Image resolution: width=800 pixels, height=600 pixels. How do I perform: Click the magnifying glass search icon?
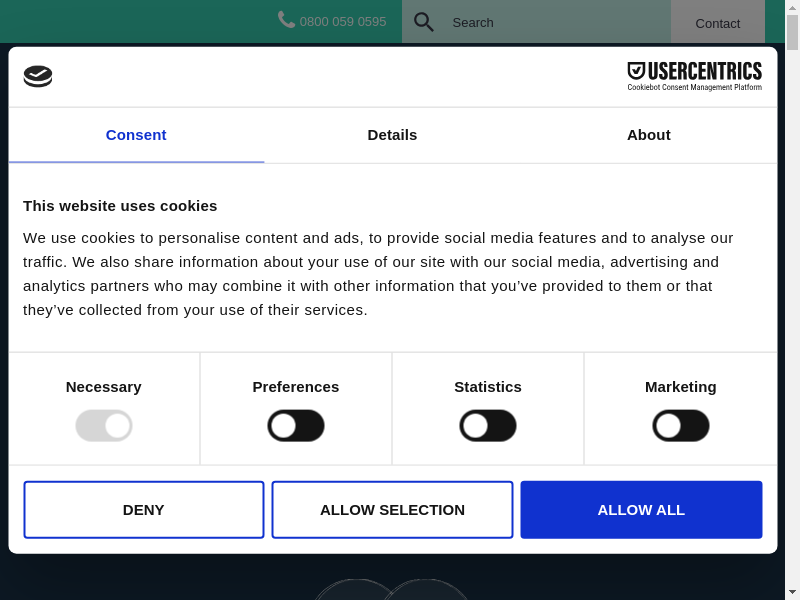click(x=423, y=22)
